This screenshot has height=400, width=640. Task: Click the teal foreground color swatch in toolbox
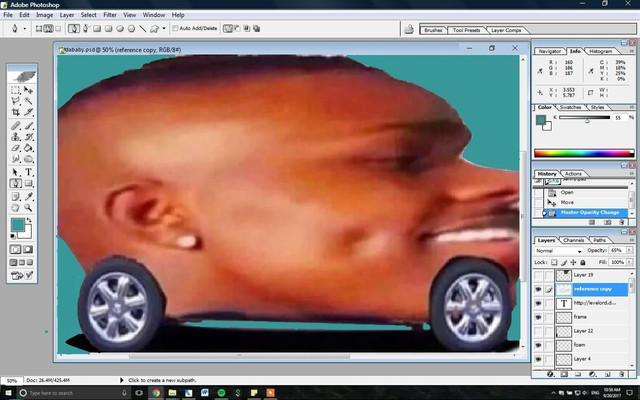coord(18,224)
